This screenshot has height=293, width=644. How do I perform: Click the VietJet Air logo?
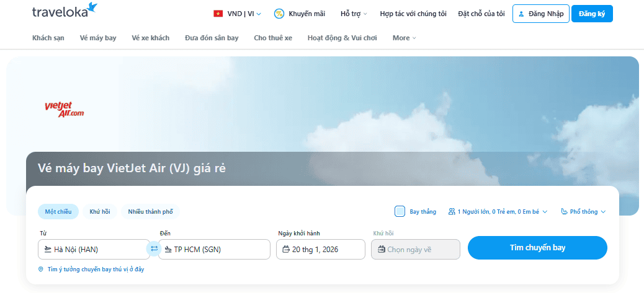coord(64,110)
